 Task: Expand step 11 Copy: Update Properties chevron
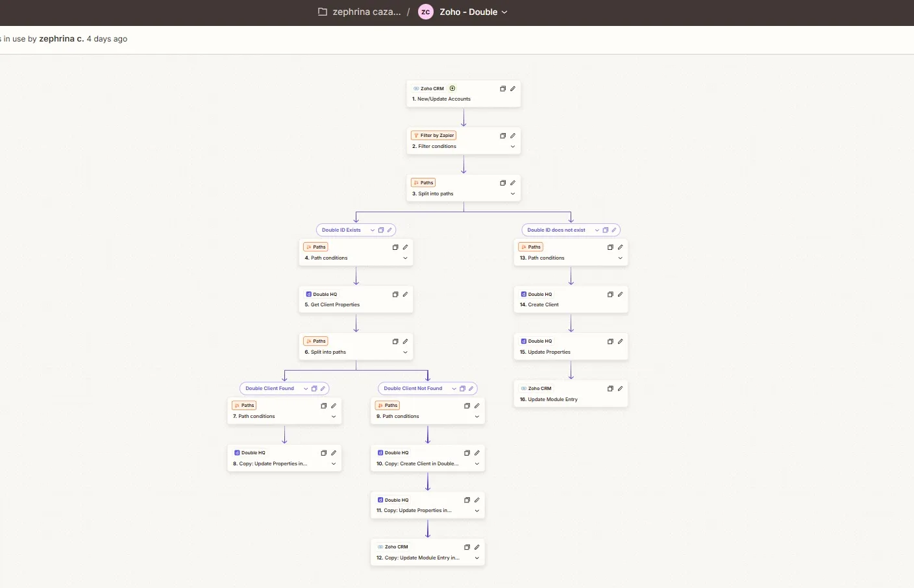tap(476, 511)
